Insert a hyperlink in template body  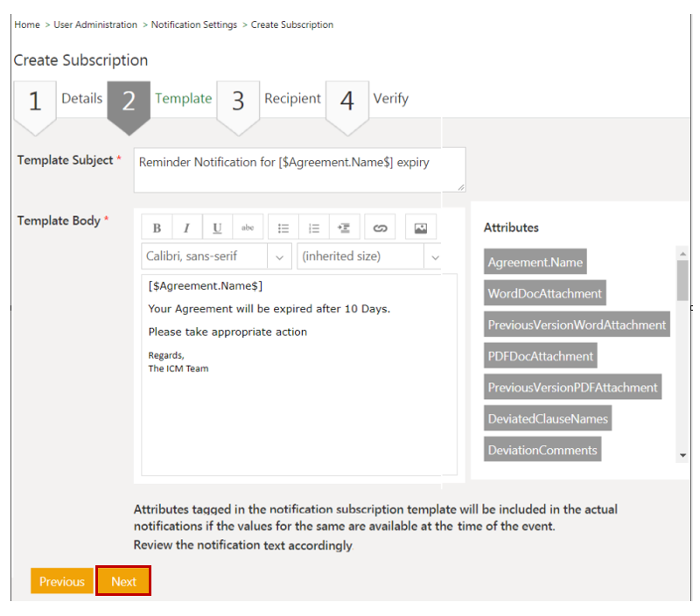pos(380,228)
